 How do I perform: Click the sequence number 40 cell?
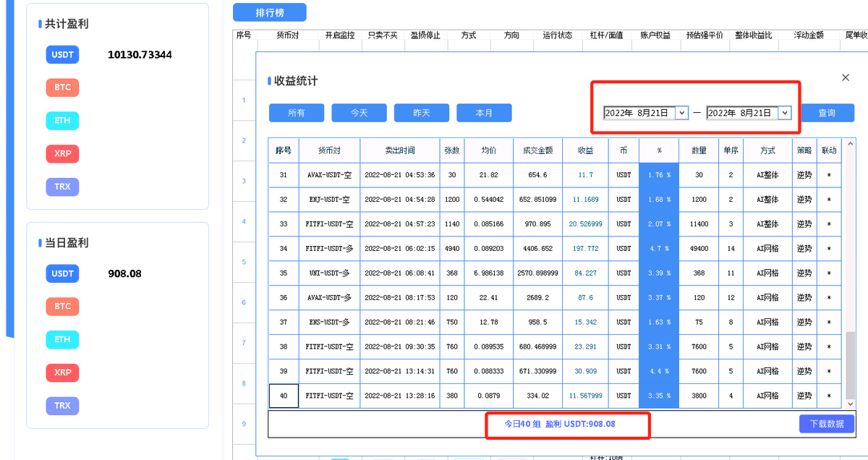[x=284, y=396]
